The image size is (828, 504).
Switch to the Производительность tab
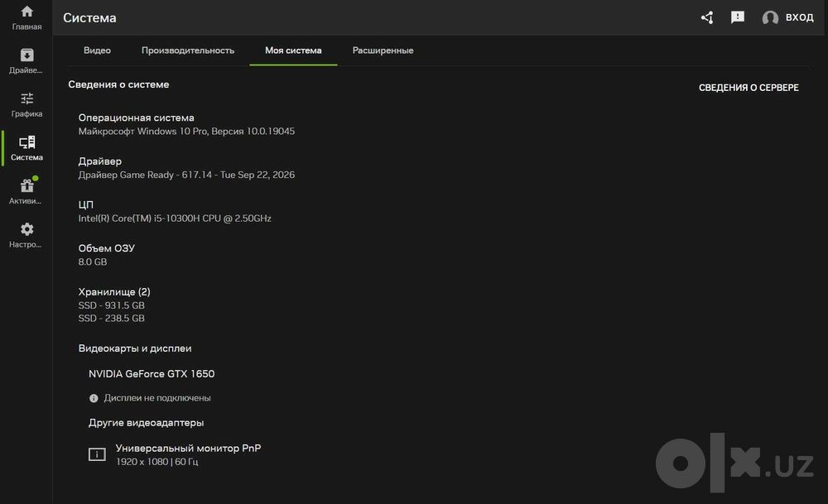tap(187, 50)
